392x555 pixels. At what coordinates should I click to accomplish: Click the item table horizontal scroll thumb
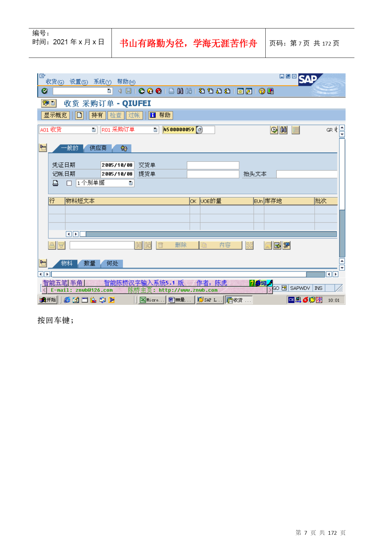(x=83, y=234)
